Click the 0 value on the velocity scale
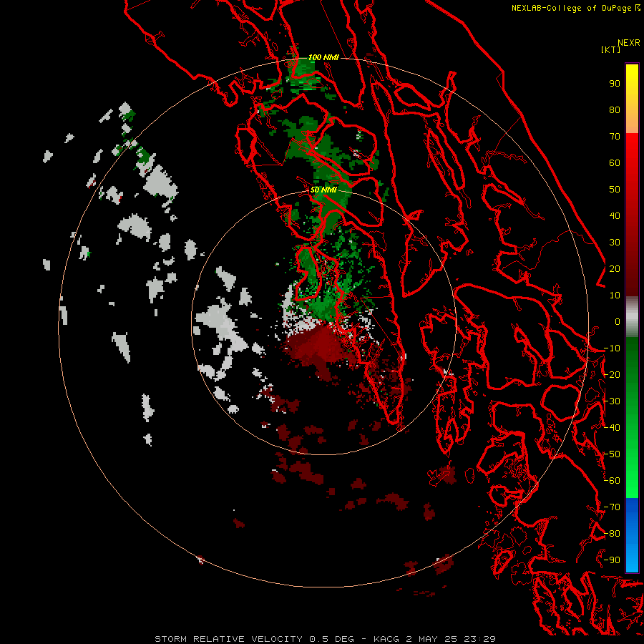 coord(618,321)
